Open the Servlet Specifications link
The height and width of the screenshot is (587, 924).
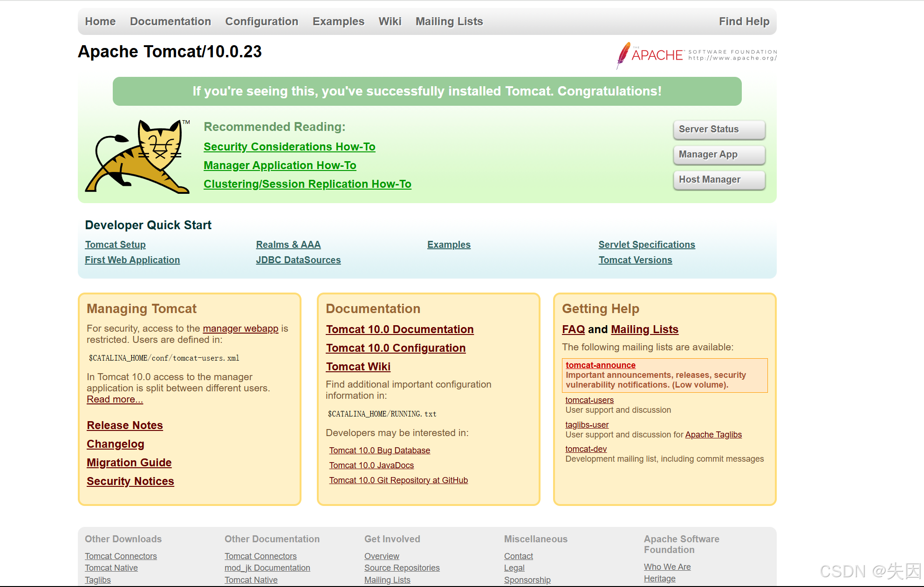[647, 245]
